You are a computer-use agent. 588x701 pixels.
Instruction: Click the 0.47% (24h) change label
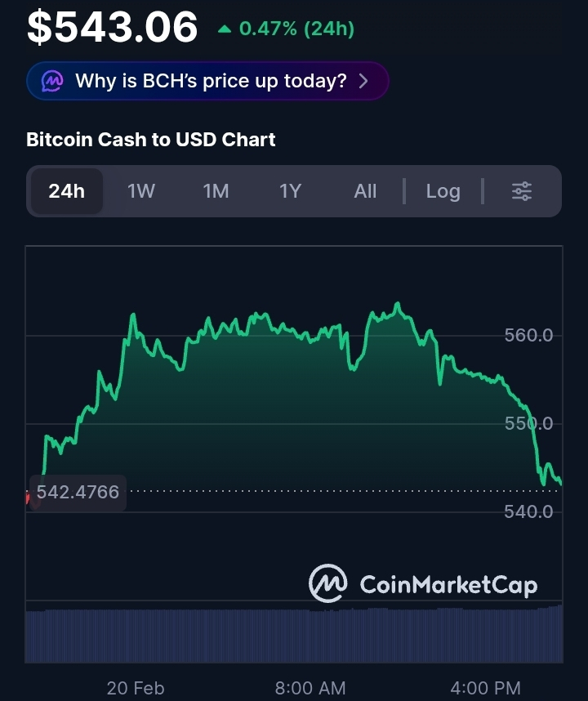296,29
